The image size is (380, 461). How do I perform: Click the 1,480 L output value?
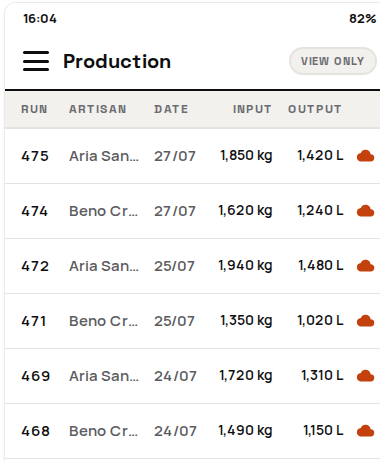point(321,265)
